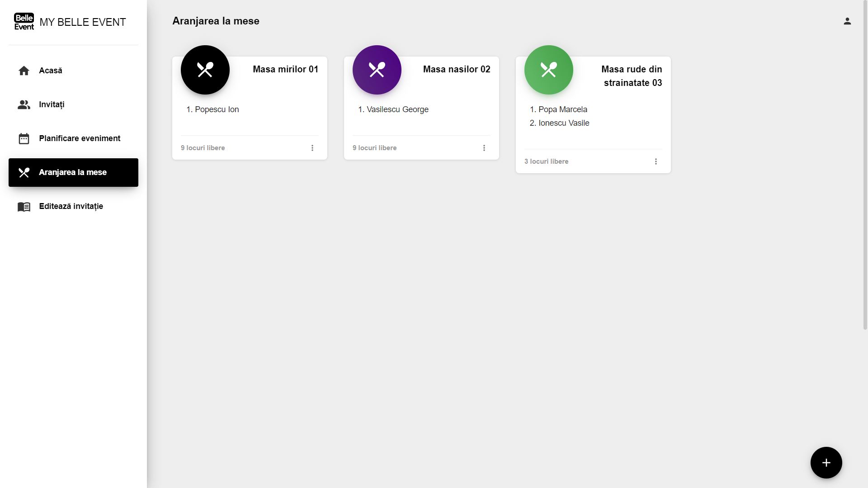This screenshot has height=488, width=868.
Task: Open options menu for Masa mirilor 01
Action: coord(312,148)
